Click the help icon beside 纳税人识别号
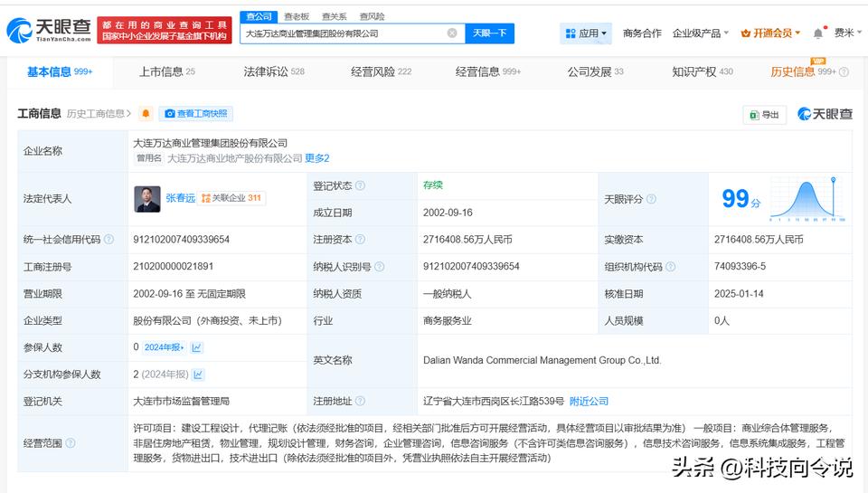868x493 pixels. pos(379,267)
